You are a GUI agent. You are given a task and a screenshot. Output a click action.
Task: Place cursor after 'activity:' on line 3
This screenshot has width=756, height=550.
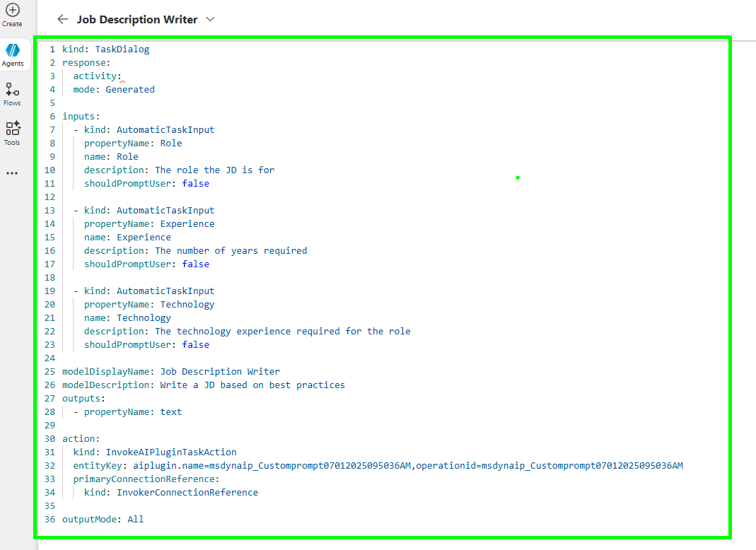click(123, 76)
